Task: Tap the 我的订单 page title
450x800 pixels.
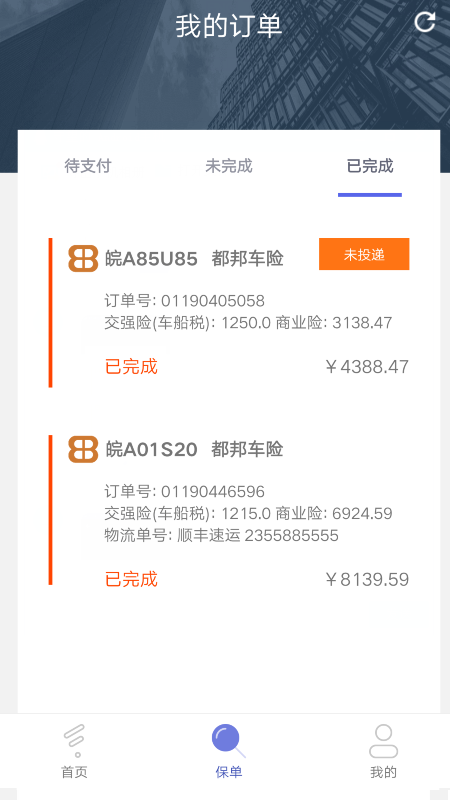Action: (229, 27)
